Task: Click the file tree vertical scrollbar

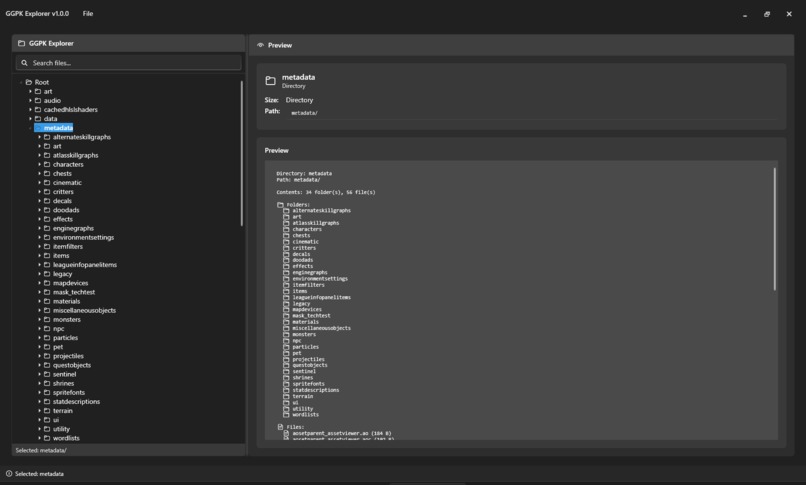Action: [242, 153]
